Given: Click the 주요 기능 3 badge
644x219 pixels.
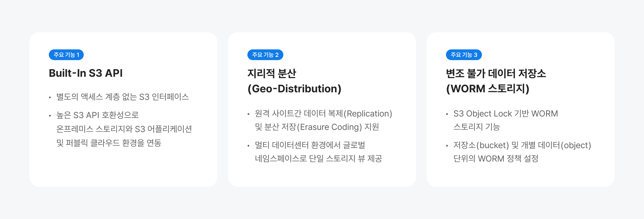Looking at the screenshot, I should coord(464,55).
